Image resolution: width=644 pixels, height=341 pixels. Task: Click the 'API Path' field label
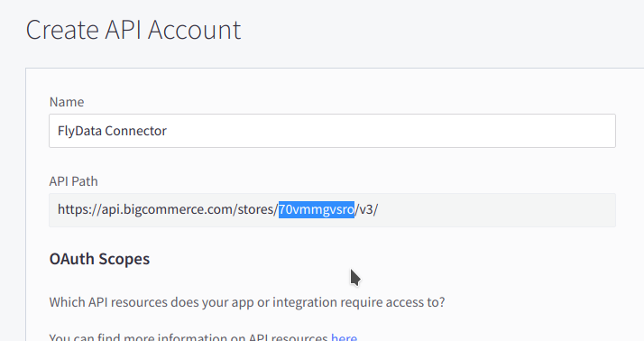74,181
